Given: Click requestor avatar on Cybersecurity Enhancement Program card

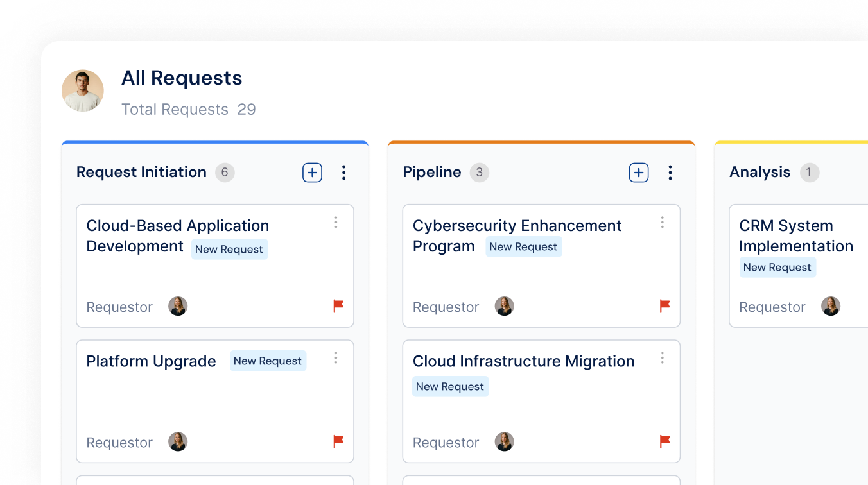Looking at the screenshot, I should 505,306.
